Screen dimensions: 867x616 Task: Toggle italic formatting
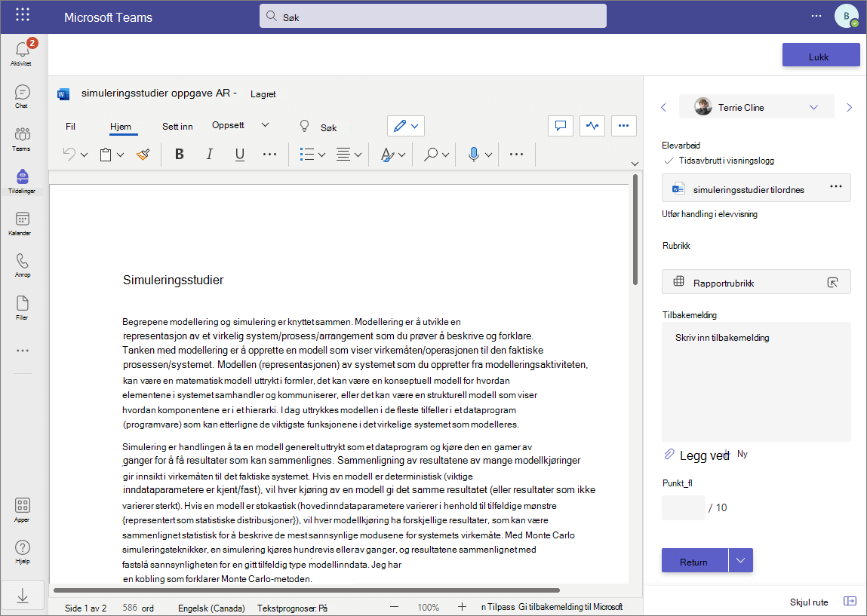tap(210, 155)
